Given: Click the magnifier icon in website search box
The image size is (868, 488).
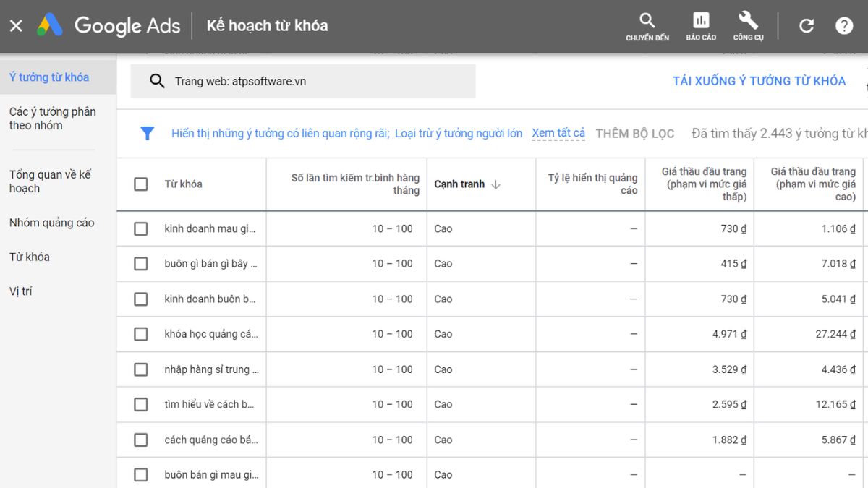Looking at the screenshot, I should (157, 81).
